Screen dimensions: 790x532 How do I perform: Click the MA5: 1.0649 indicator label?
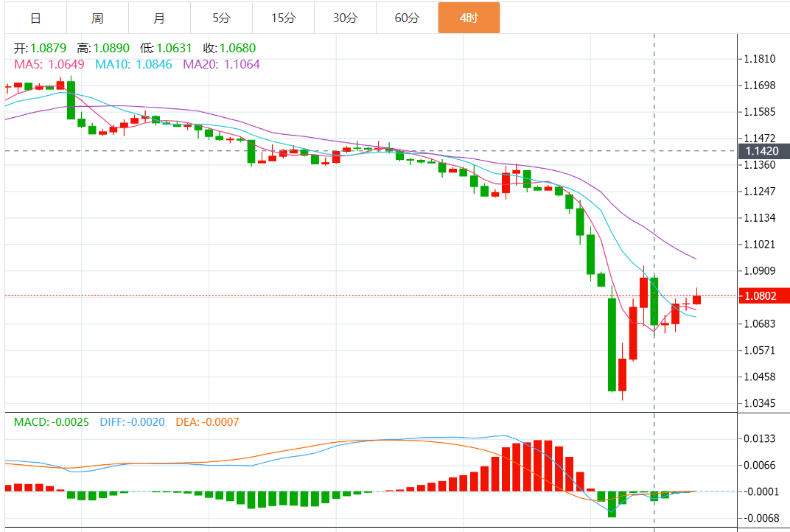[49, 65]
